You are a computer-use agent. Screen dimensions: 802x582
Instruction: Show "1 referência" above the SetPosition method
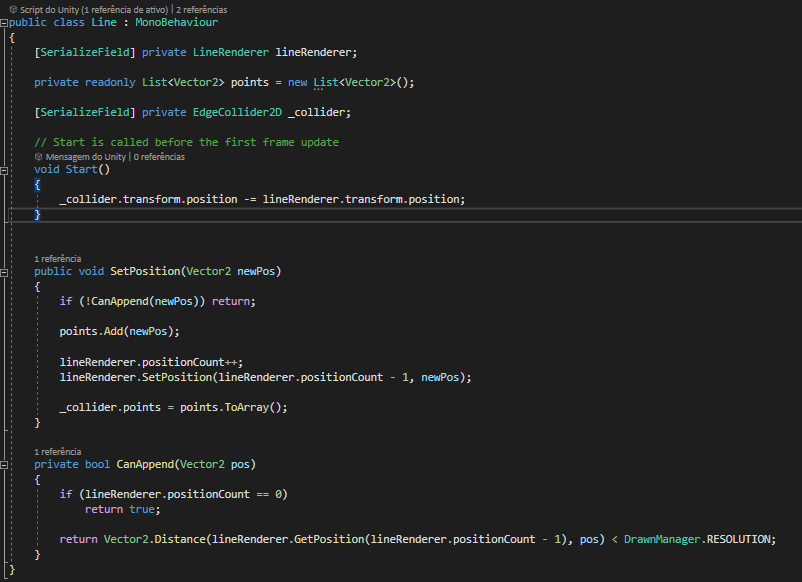click(x=58, y=258)
